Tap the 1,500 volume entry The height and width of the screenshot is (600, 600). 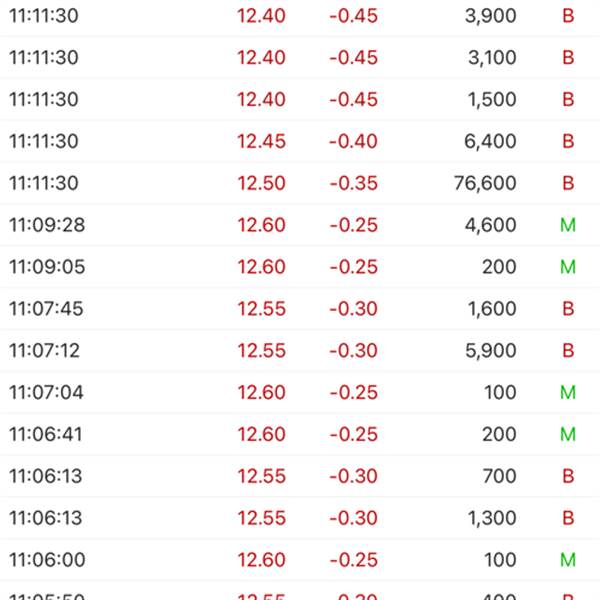pos(491,100)
